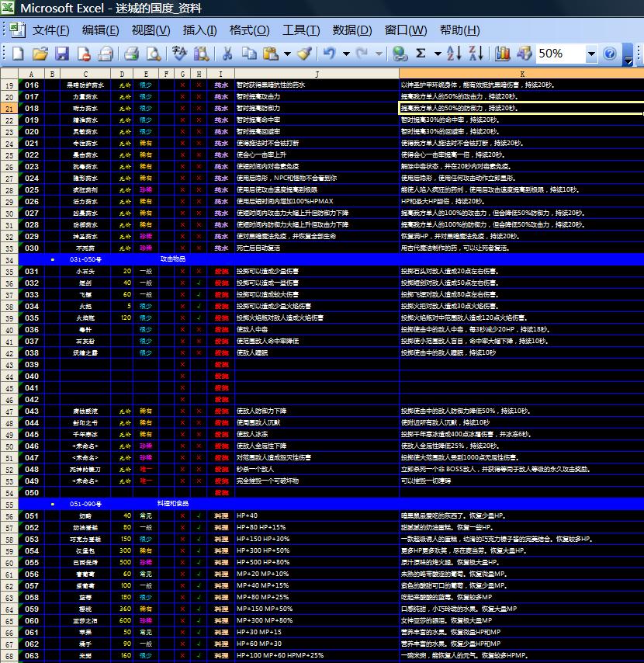The height and width of the screenshot is (663, 644).
Task: Launch the Chart Wizard icon
Action: [x=503, y=54]
